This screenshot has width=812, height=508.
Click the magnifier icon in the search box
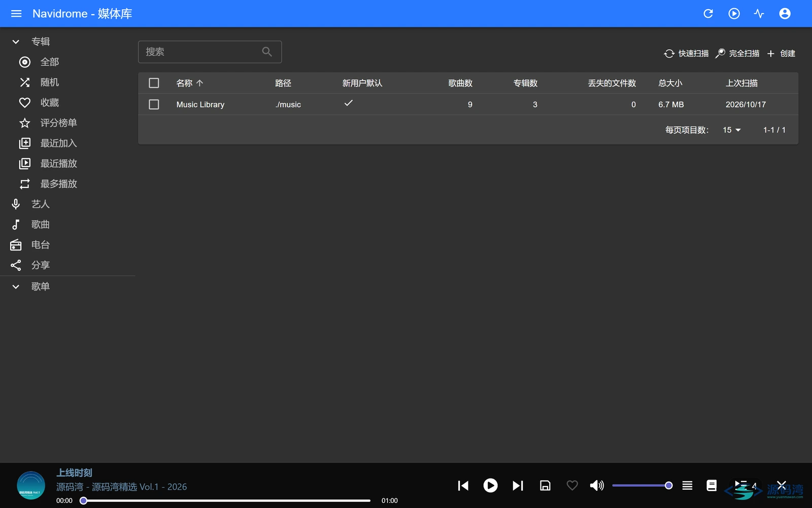point(267,52)
